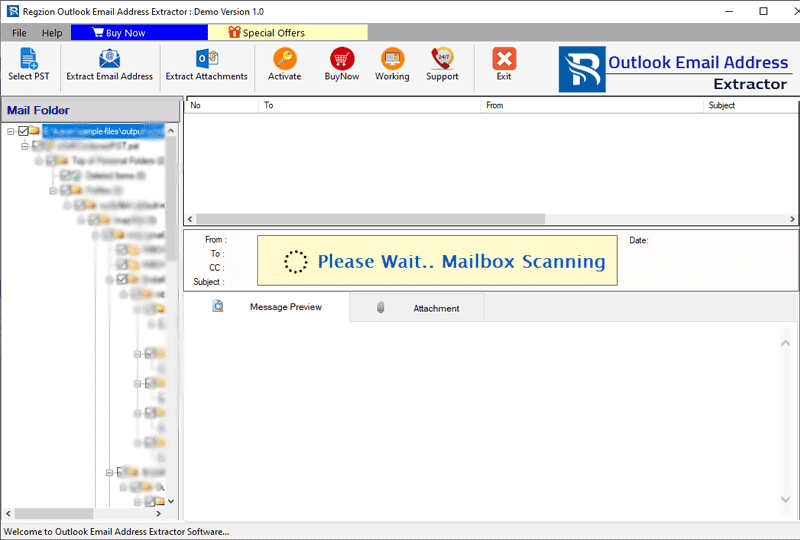The image size is (800, 540).
Task: Click the 'Subject :' label in the details pane
Action: click(x=209, y=282)
